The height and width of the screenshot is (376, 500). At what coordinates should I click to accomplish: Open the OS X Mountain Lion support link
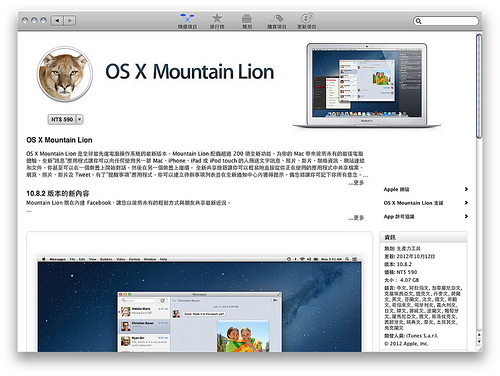tap(413, 203)
